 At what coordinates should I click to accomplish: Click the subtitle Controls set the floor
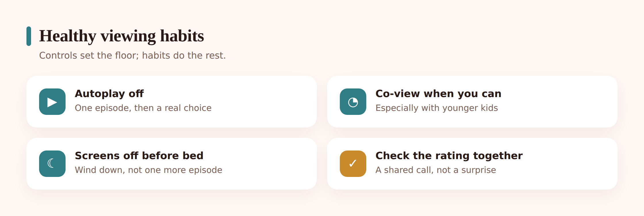pyautogui.click(x=133, y=55)
